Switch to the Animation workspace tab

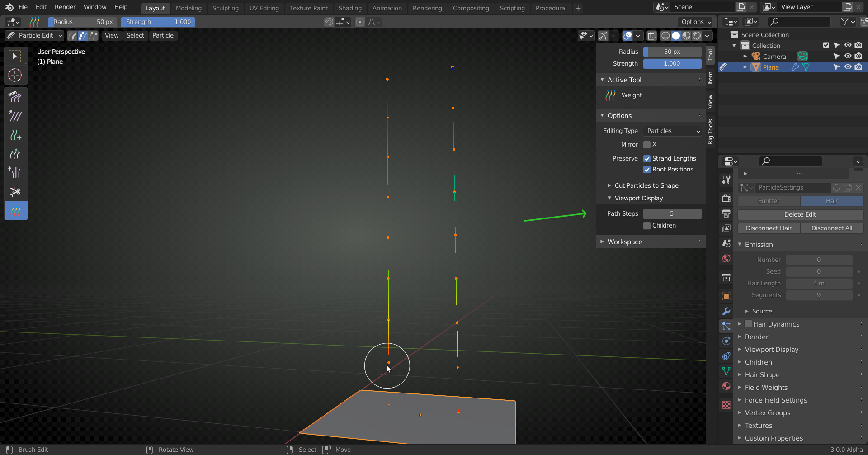pyautogui.click(x=387, y=8)
